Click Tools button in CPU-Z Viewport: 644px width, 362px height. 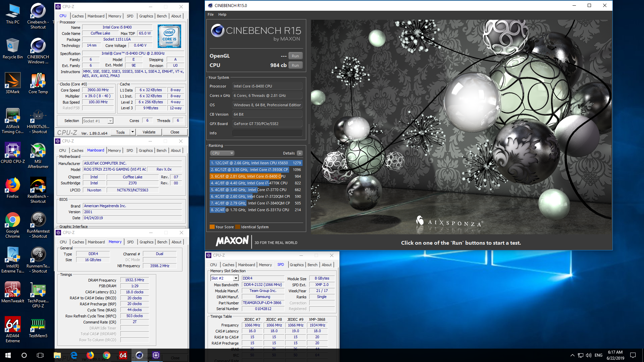120,132
